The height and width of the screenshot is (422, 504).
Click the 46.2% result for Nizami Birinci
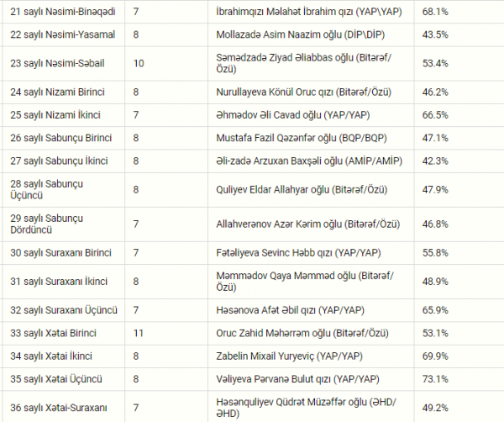[x=435, y=92]
